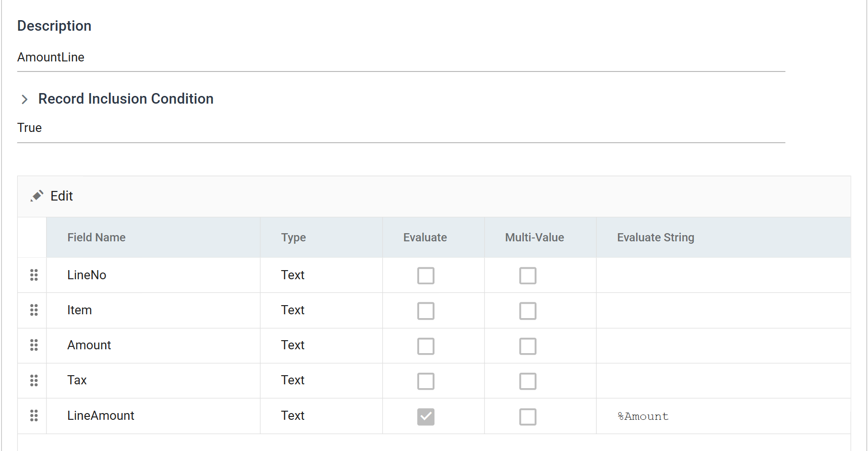Grab the drag handle for Amount row
Screen dimensions: 868x451
pyautogui.click(x=34, y=345)
